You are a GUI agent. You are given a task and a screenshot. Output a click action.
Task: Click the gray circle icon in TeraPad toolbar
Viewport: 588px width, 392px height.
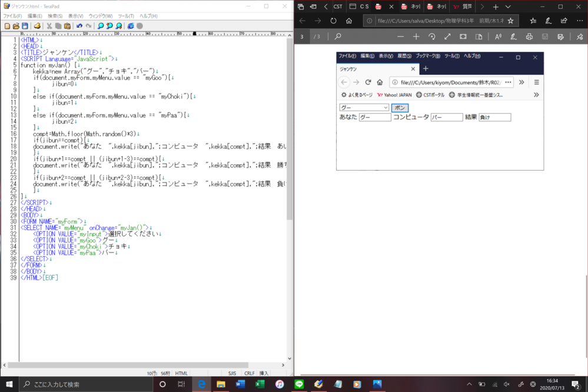pos(140,26)
